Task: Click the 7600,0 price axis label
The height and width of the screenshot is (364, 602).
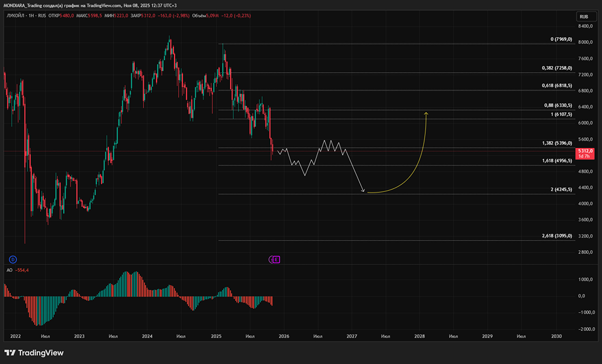Action: pyautogui.click(x=586, y=59)
